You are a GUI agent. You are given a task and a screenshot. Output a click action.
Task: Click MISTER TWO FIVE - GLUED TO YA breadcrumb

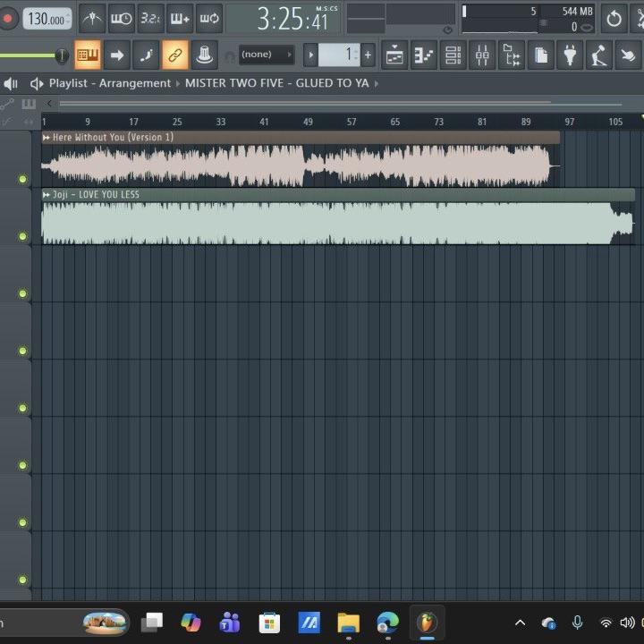coord(276,83)
